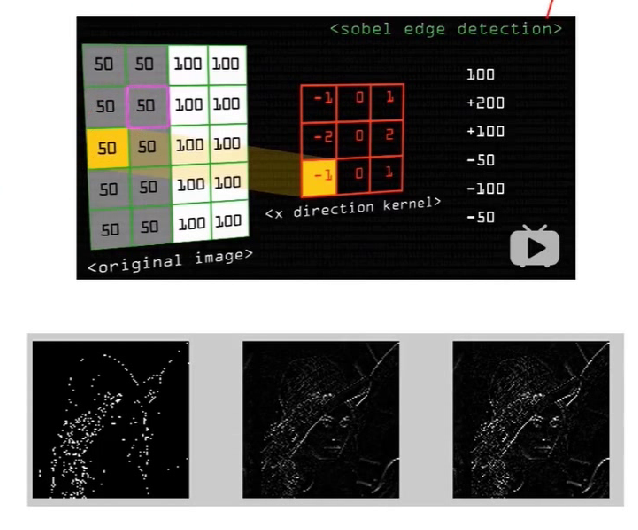
Task: Select the "<x direction kernel>" caption
Action: click(x=353, y=208)
